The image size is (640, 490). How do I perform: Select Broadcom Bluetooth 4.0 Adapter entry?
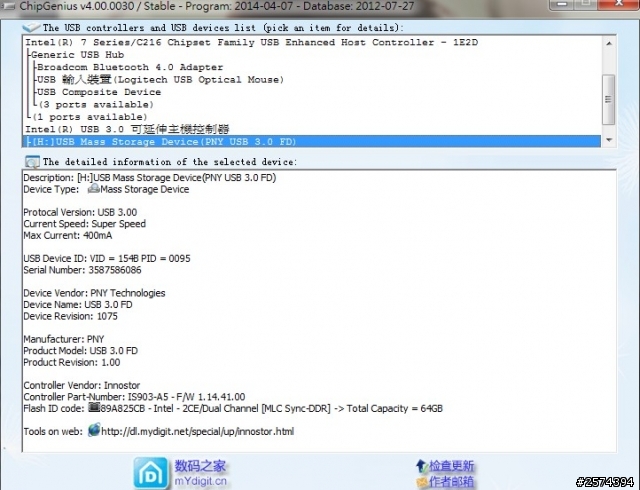coord(130,67)
